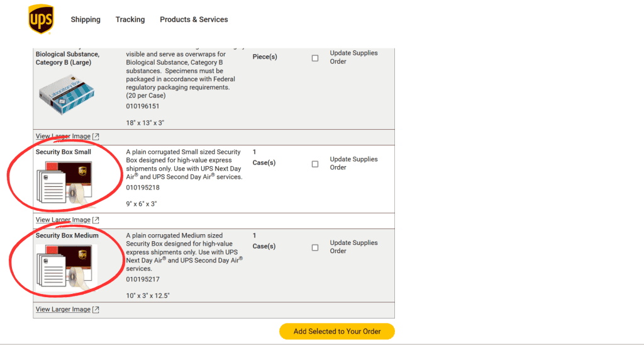Click Piece(s) unit label

[265, 57]
